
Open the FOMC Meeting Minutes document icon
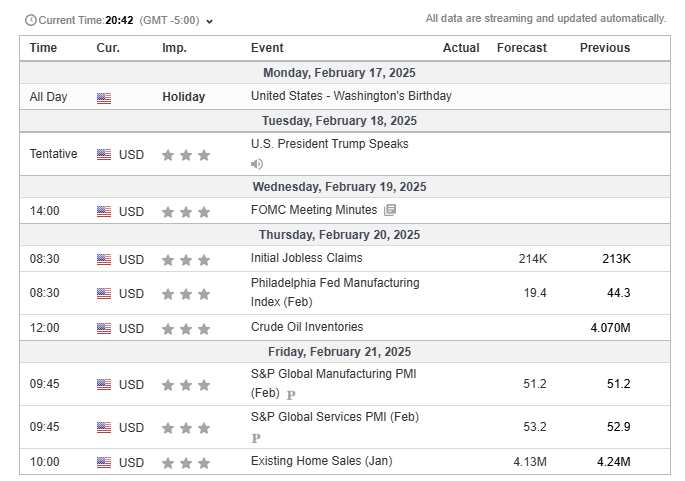[x=390, y=210]
